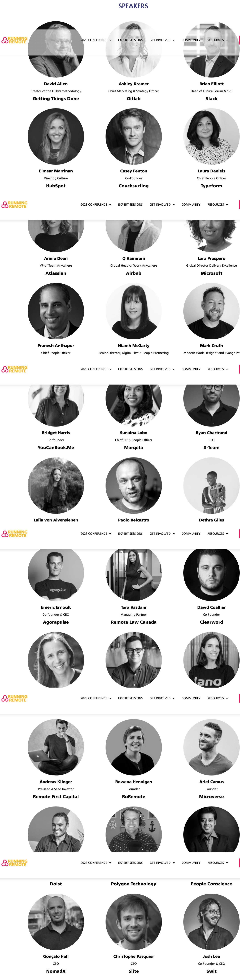Open Casey Fenton's speaker photo
240x980 pixels.
point(134,137)
